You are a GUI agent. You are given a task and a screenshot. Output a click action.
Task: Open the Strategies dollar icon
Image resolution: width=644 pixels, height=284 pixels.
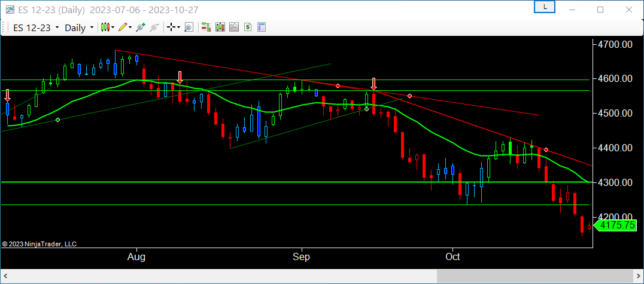(x=248, y=28)
